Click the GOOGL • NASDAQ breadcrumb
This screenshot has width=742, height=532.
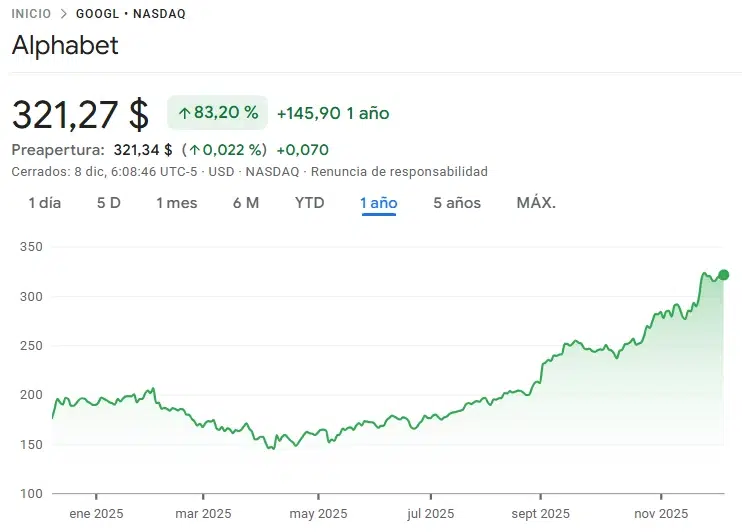click(131, 15)
